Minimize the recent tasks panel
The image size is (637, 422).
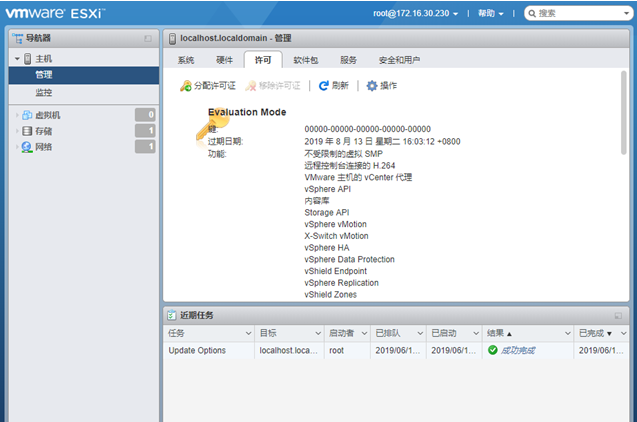pyautogui.click(x=618, y=316)
